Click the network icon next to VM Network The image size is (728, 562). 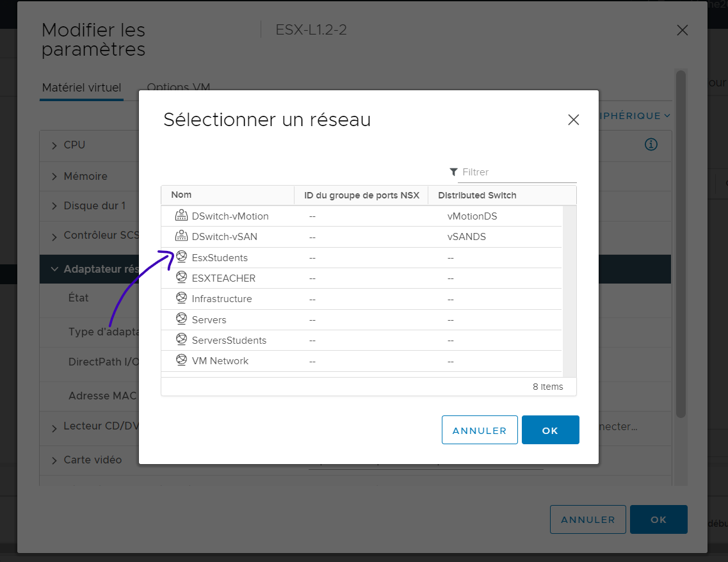pyautogui.click(x=182, y=360)
